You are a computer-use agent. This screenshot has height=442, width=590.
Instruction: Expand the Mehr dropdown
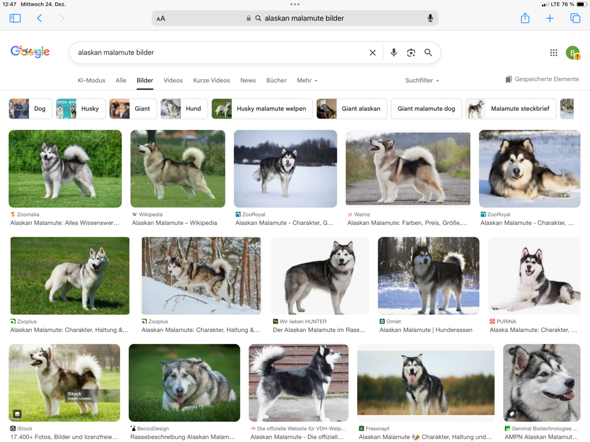pos(307,80)
